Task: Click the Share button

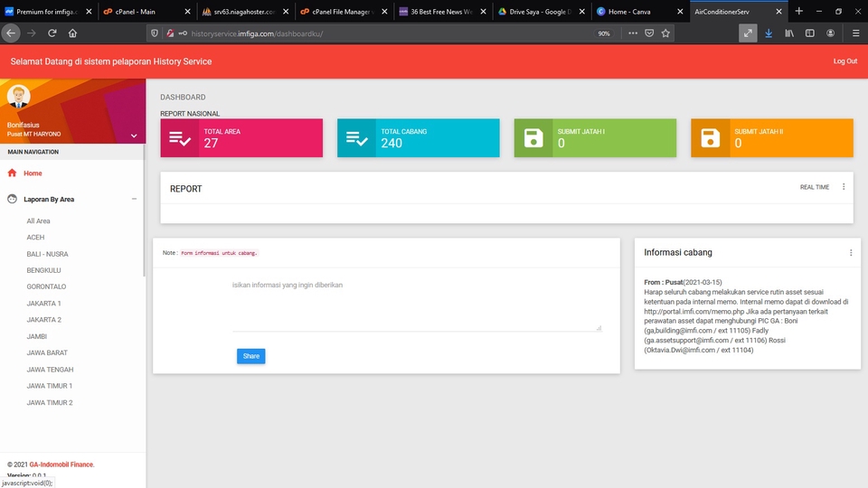Action: pyautogui.click(x=250, y=356)
